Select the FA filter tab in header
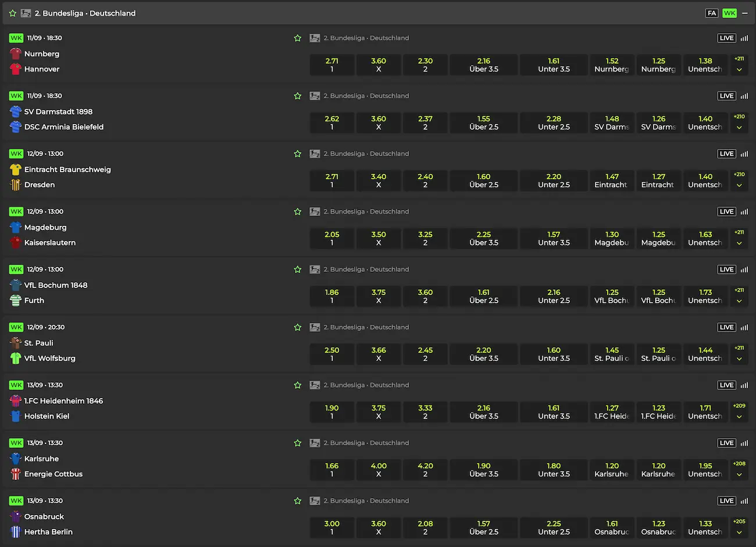The height and width of the screenshot is (547, 756). pos(712,13)
